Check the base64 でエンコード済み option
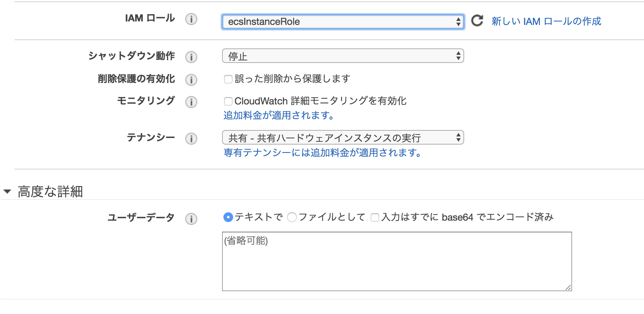 tap(375, 218)
